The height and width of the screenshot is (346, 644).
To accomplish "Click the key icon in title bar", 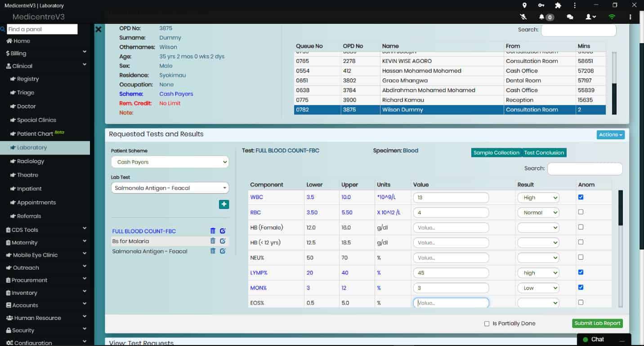I will click(541, 5).
